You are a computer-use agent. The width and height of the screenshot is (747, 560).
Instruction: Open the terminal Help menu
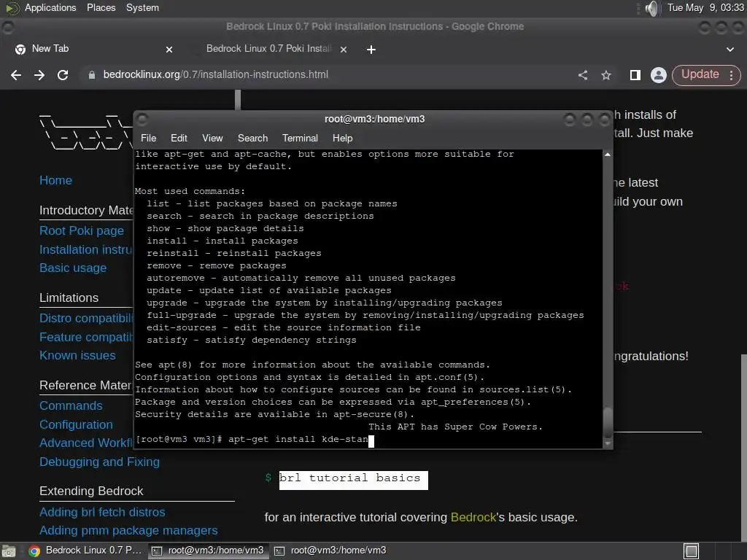342,138
